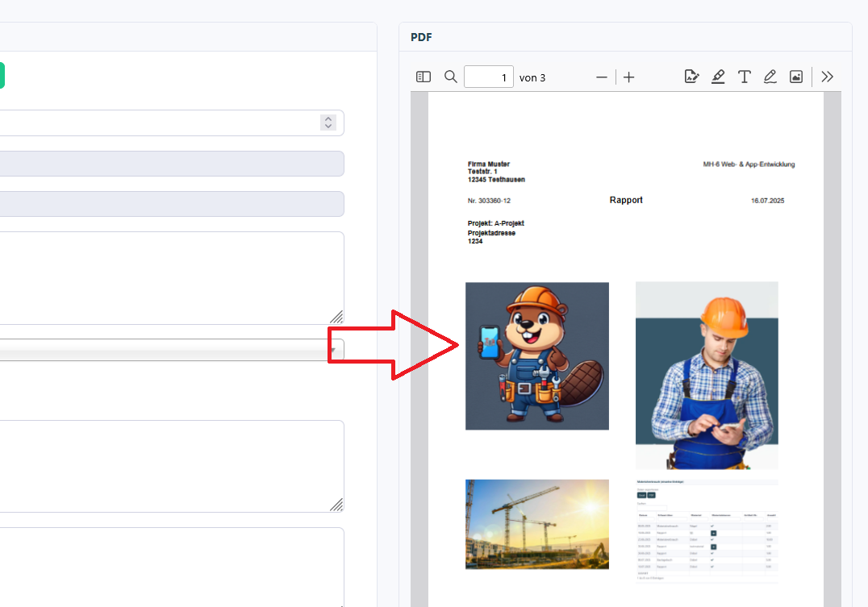Click the first large text area

pos(172,278)
